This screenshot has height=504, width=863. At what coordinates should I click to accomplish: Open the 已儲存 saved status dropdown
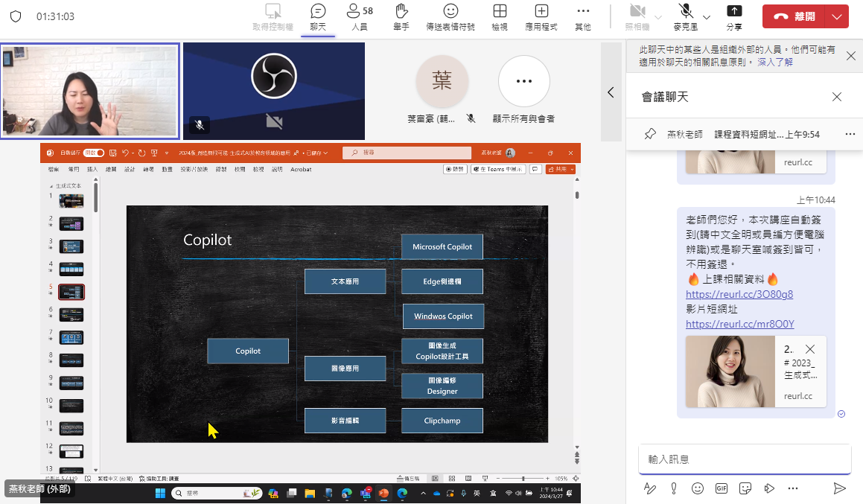point(317,153)
